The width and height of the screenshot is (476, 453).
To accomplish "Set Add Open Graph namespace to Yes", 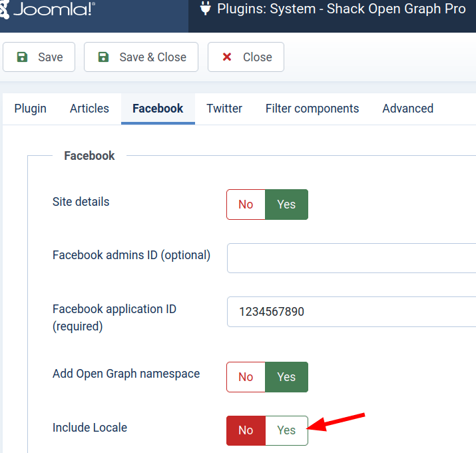I will click(x=286, y=377).
